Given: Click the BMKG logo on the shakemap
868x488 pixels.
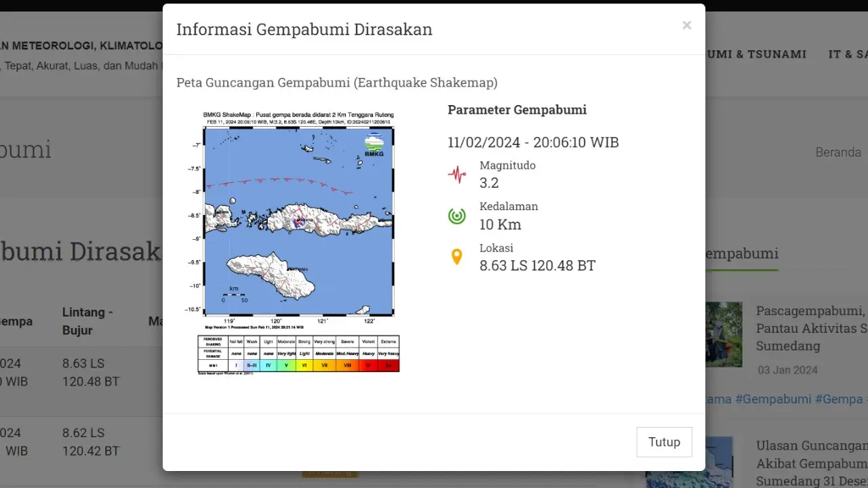Looking at the screenshot, I should point(374,145).
